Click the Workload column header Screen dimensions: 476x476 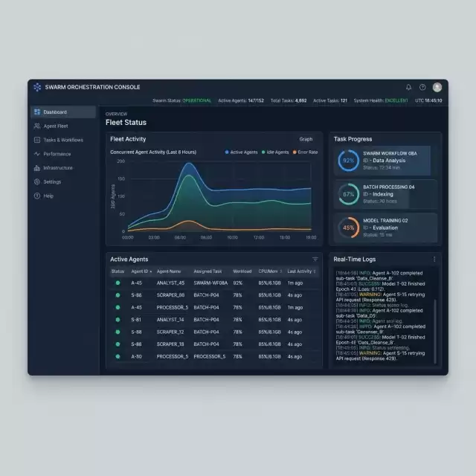(x=242, y=271)
